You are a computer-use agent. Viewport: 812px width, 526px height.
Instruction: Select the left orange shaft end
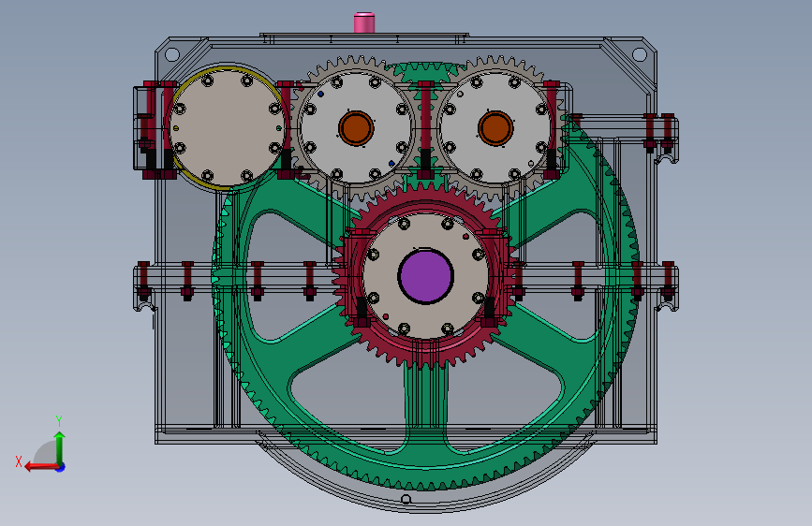coord(356,128)
